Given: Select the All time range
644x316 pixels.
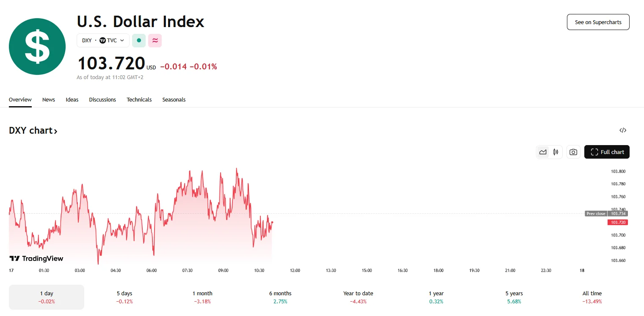Looking at the screenshot, I should pos(592,297).
